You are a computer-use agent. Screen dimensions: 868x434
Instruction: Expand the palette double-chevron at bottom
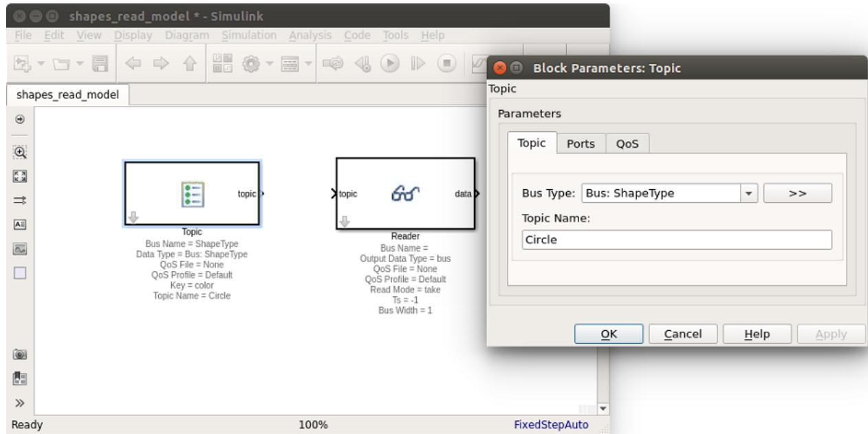(20, 402)
